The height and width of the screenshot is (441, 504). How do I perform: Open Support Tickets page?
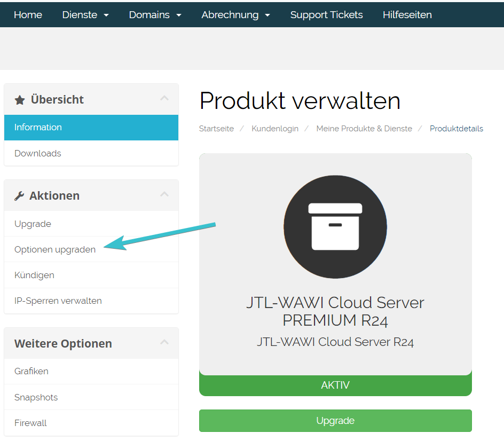(326, 15)
